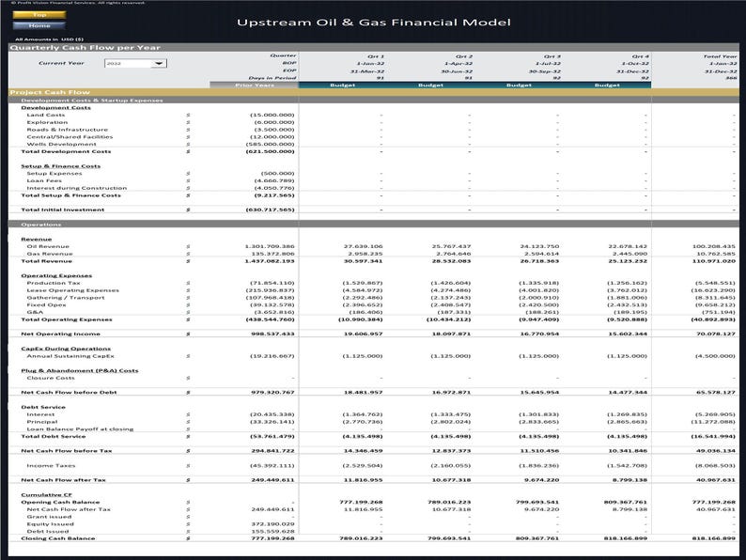Click Total Revenue total year 110.971.020
Viewport: 746px width, 560px height.
(x=714, y=261)
